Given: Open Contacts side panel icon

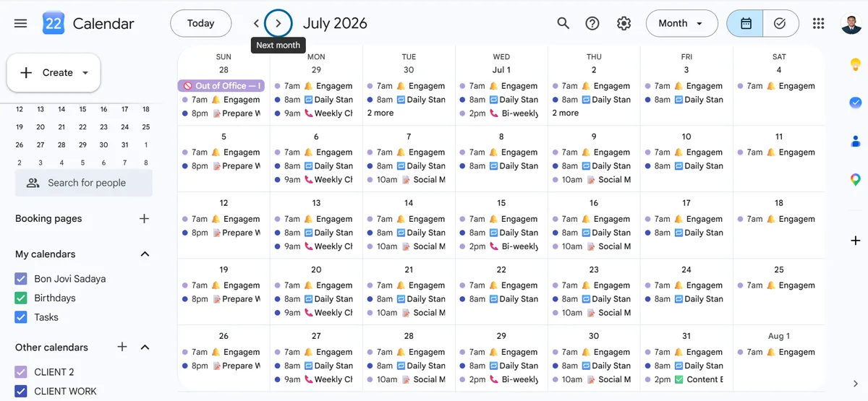Looking at the screenshot, I should pos(855,141).
